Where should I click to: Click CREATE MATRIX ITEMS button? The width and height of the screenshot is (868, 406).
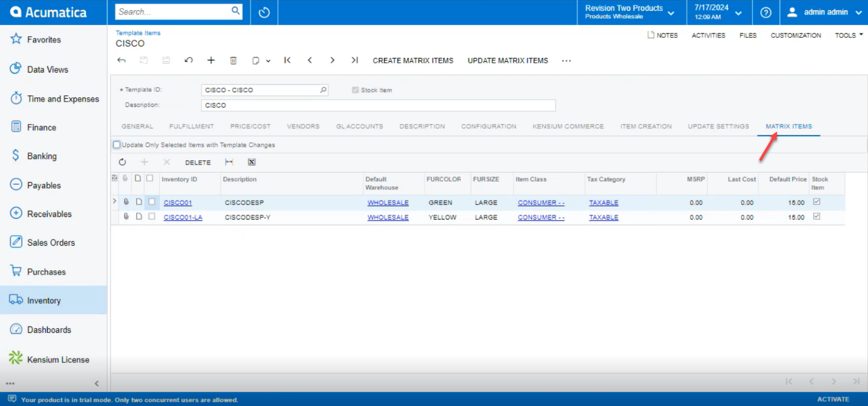[x=413, y=61]
